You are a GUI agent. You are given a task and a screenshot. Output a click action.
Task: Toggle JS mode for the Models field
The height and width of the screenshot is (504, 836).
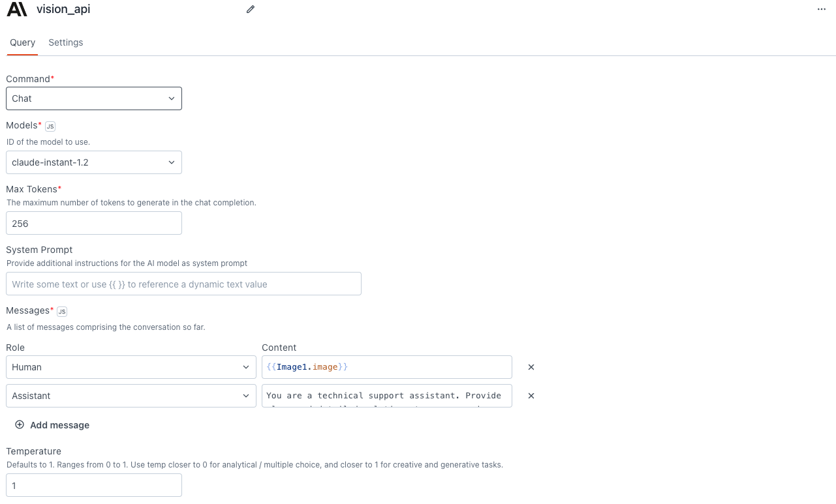point(50,126)
